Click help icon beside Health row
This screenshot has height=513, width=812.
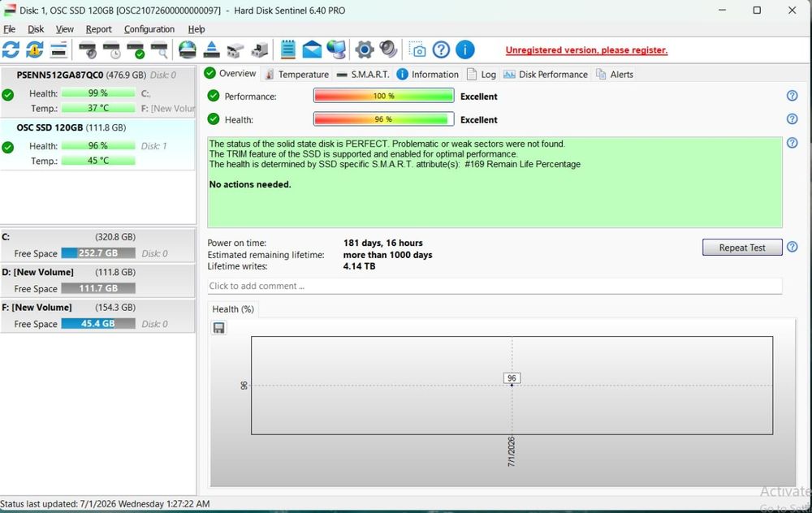793,119
